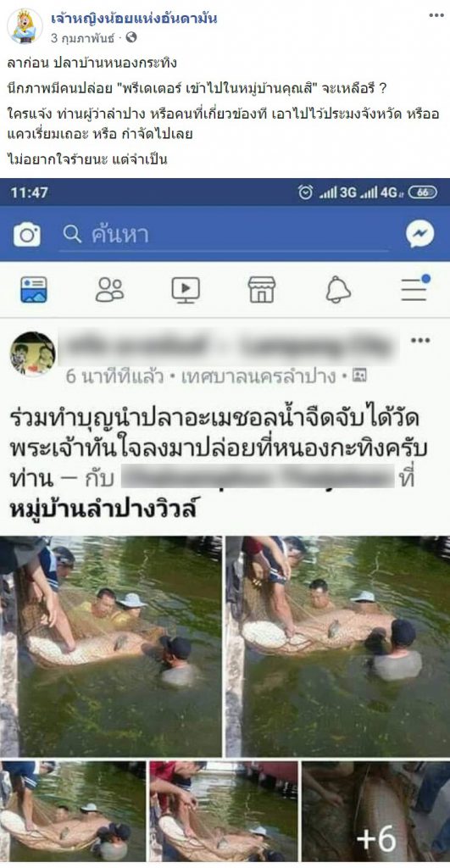Open outer post three-dots options menu
Image resolution: width=450 pixels, height=868 pixels.
tap(436, 15)
